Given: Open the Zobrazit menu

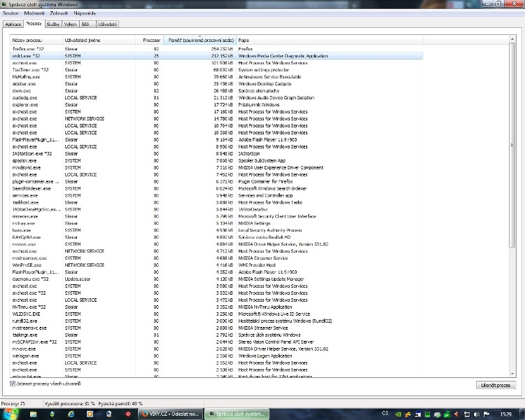Looking at the screenshot, I should pyautogui.click(x=59, y=13).
